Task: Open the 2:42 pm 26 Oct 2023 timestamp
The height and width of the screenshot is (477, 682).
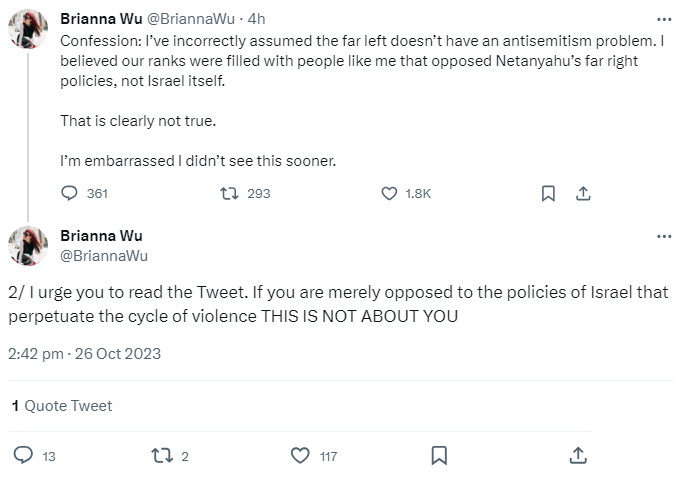Action: pyautogui.click(x=84, y=354)
